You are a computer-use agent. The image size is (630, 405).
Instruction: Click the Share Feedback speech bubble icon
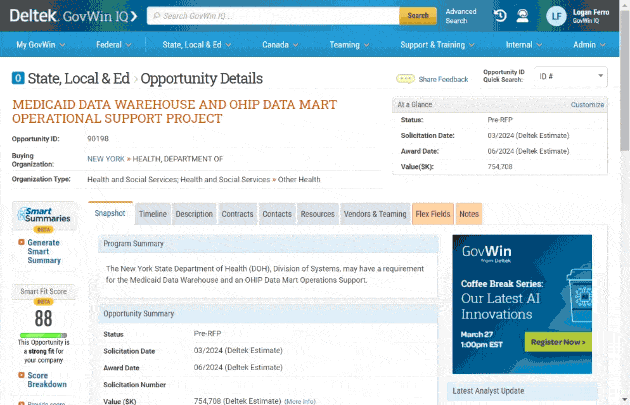click(x=405, y=79)
